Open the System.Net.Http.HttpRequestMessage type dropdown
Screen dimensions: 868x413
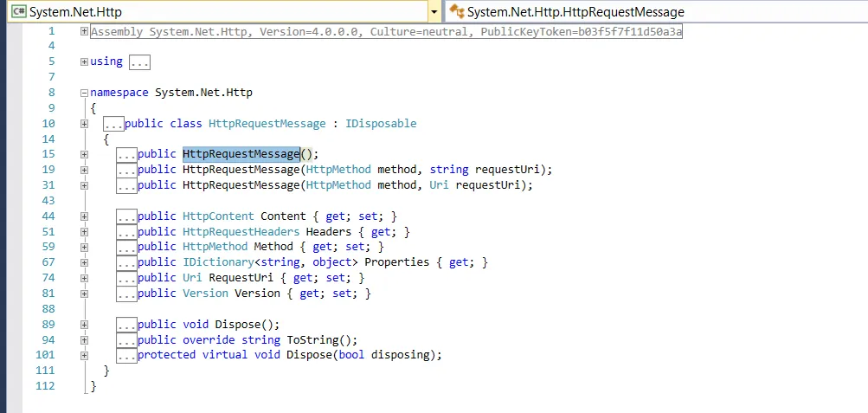pyautogui.click(x=657, y=11)
